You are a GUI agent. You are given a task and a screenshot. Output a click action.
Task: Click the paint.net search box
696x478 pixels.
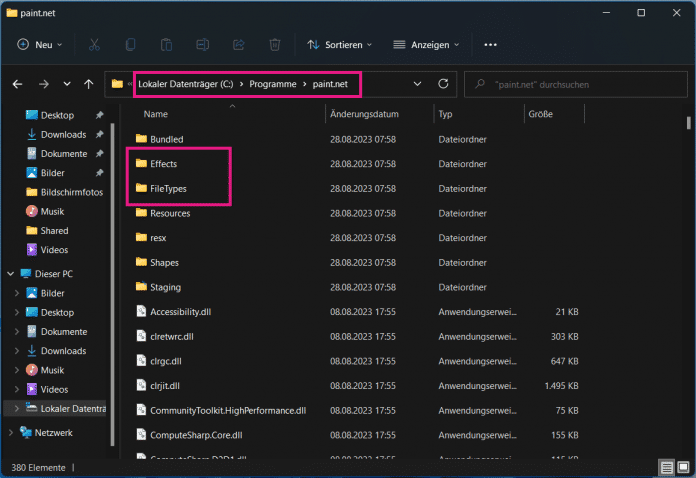click(x=575, y=84)
